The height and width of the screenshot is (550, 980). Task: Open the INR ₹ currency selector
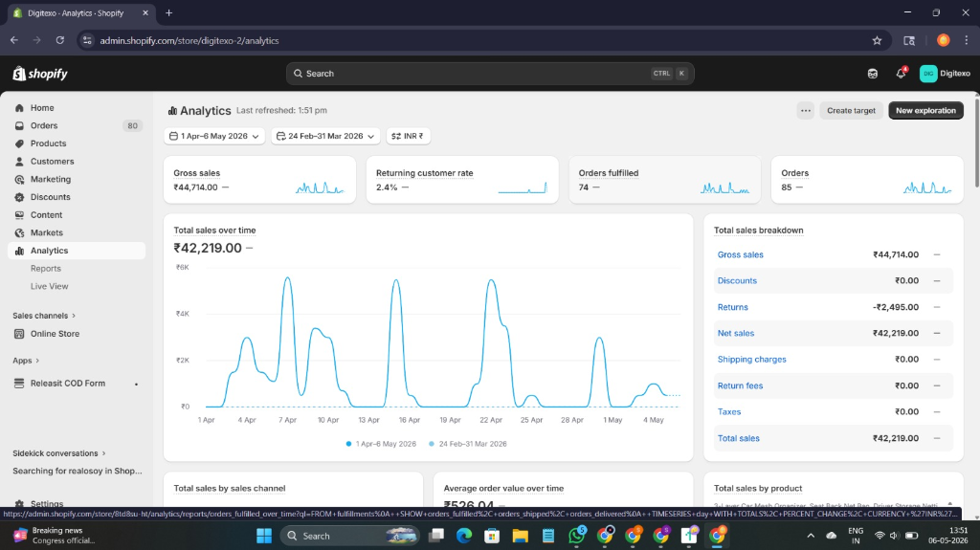(x=408, y=136)
